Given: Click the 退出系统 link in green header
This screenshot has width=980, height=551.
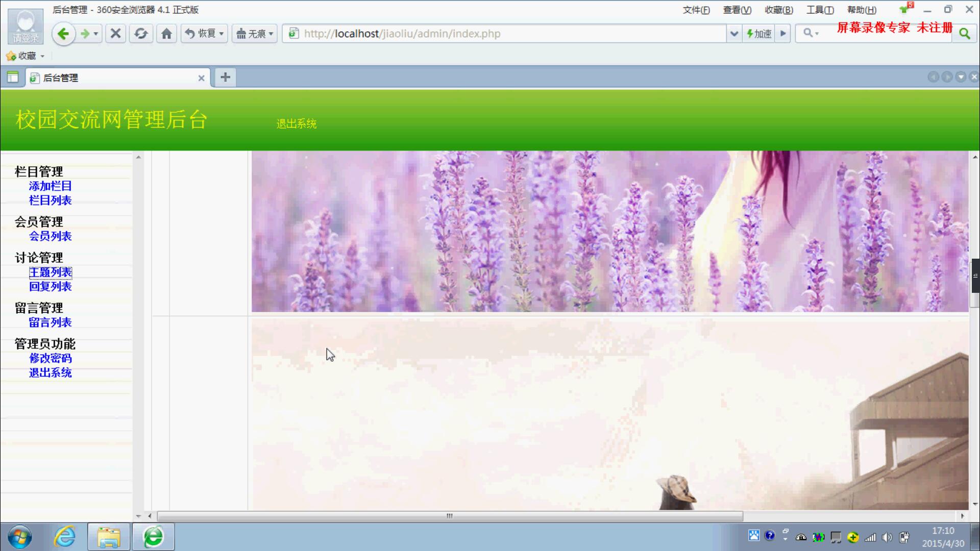Looking at the screenshot, I should (x=296, y=123).
